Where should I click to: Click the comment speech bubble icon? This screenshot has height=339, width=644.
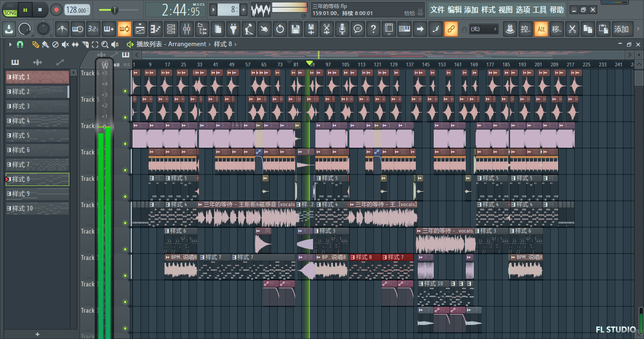coord(358,29)
